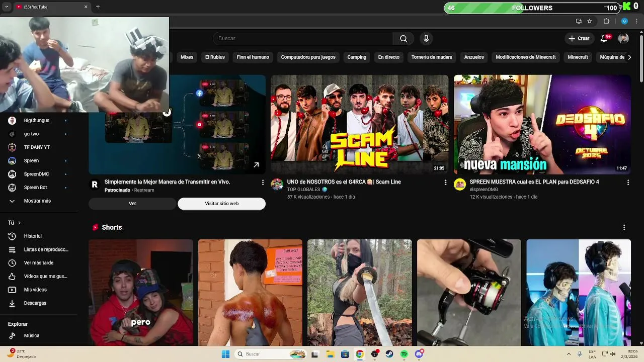Select the Finn el humano chip
644x362 pixels.
click(253, 57)
